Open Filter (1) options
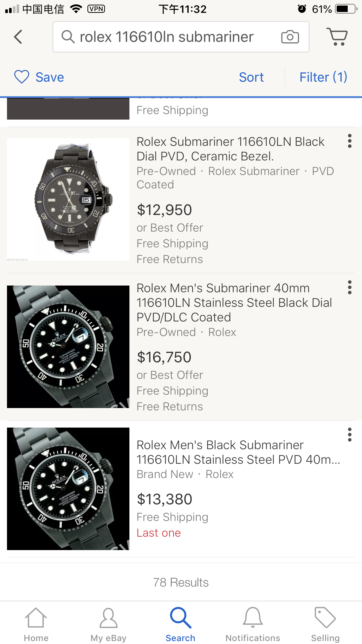 click(323, 77)
